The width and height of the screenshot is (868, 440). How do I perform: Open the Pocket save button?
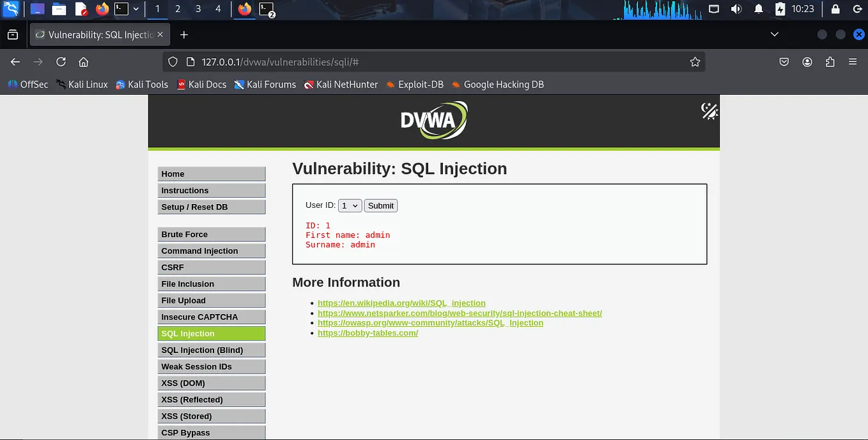784,62
